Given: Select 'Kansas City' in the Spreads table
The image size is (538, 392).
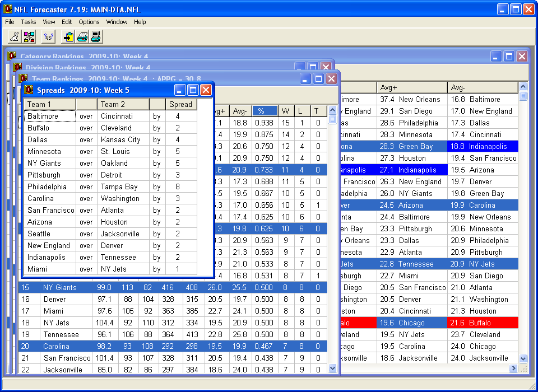Looking at the screenshot, I should [x=123, y=139].
